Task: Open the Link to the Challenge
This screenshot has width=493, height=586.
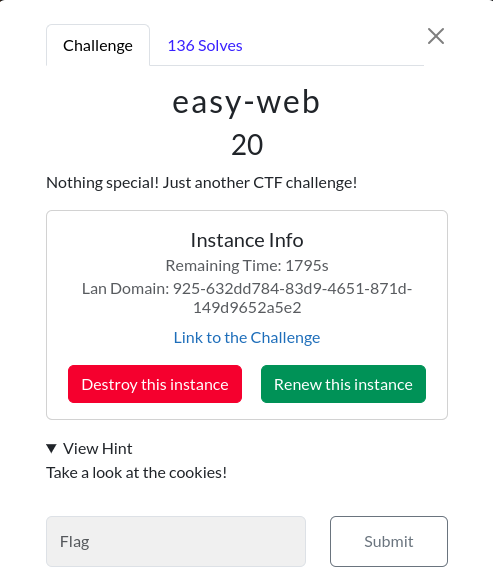Action: pyautogui.click(x=247, y=337)
